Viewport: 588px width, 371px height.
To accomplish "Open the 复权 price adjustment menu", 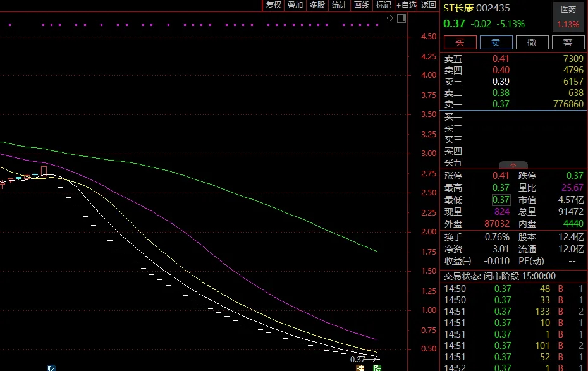I will [273, 5].
